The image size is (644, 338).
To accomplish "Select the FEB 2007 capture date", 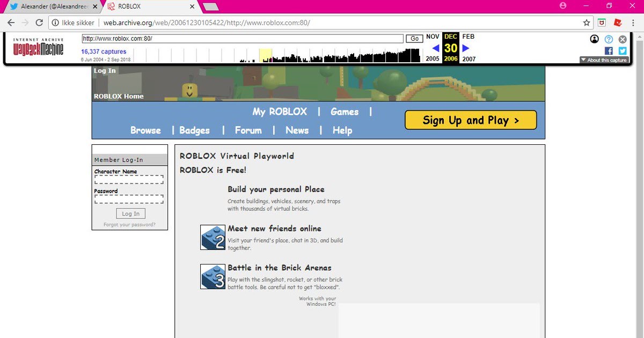I will tap(469, 48).
